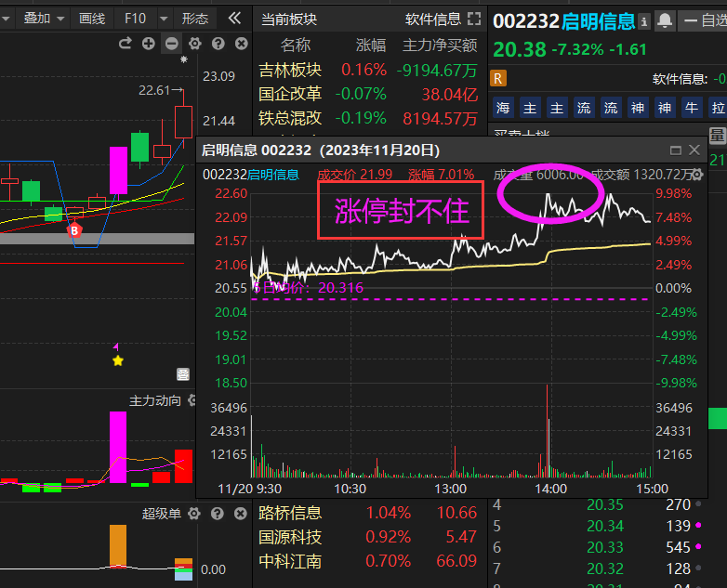727x588 pixels.
Task: Zoom in chart with plus icon
Action: pyautogui.click(x=149, y=44)
